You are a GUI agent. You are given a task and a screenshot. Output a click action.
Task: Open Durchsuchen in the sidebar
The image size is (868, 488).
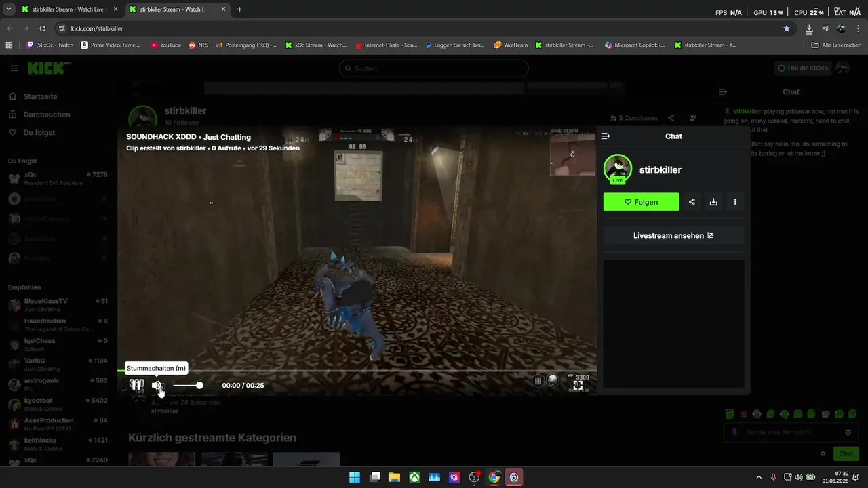tap(47, 115)
